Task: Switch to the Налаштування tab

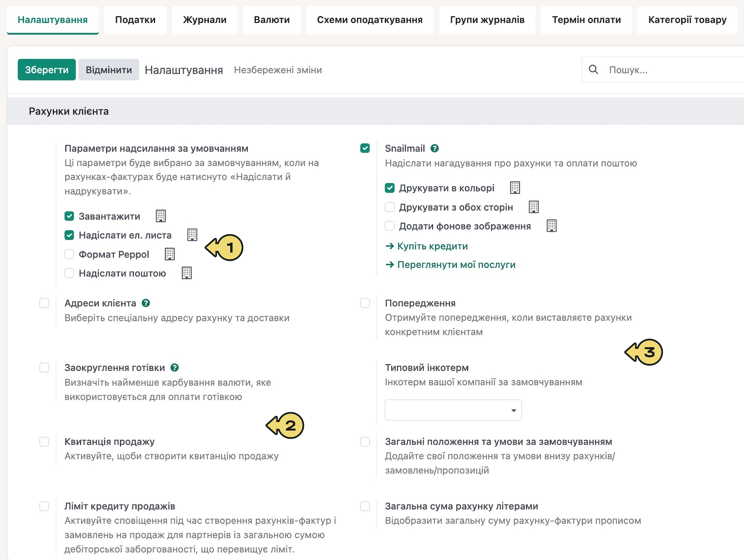Action: point(53,20)
